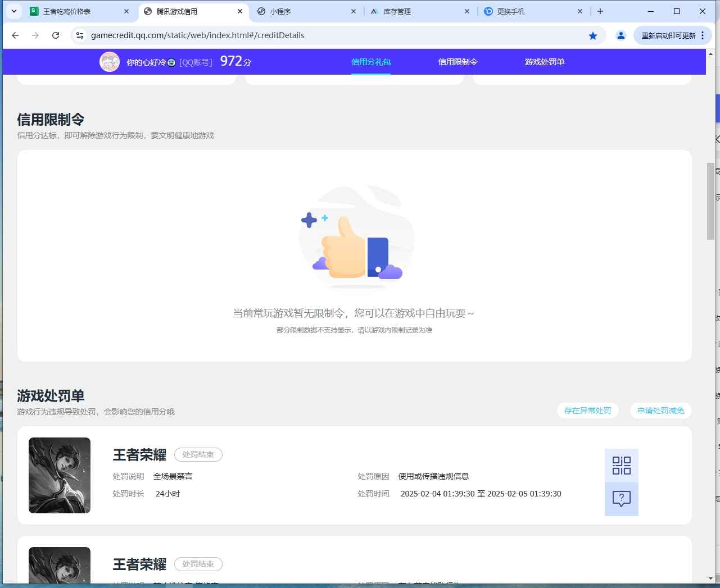Open the Chrome profile avatar icon

pyautogui.click(x=621, y=35)
